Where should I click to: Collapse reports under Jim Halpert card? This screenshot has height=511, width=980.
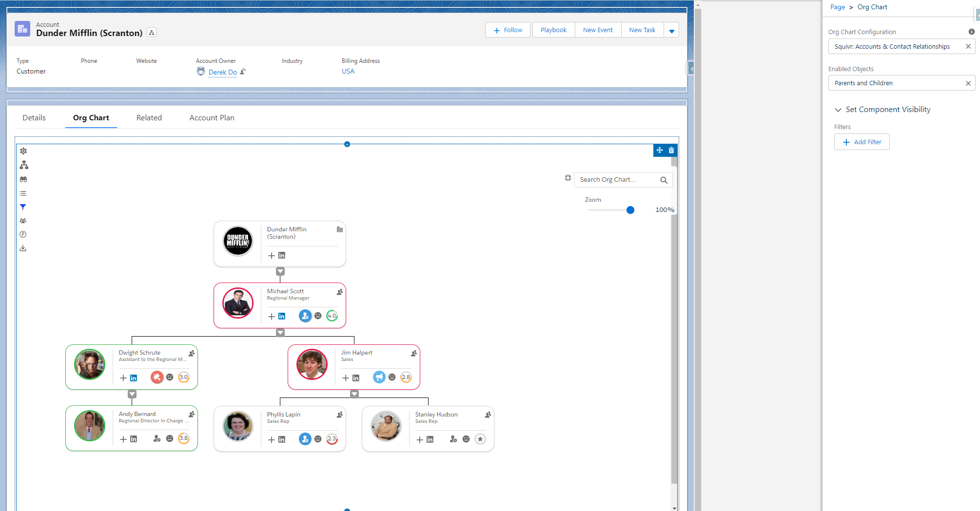pos(354,394)
